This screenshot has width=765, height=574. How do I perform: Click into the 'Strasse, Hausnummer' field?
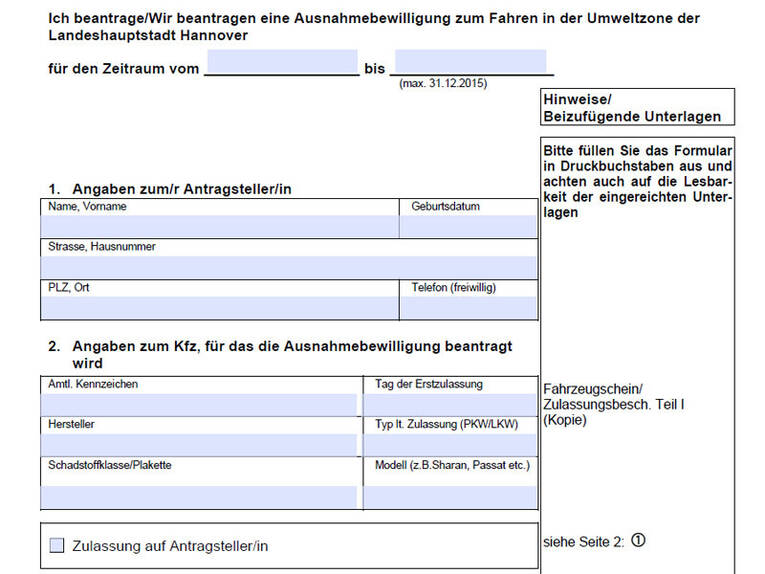(x=288, y=267)
